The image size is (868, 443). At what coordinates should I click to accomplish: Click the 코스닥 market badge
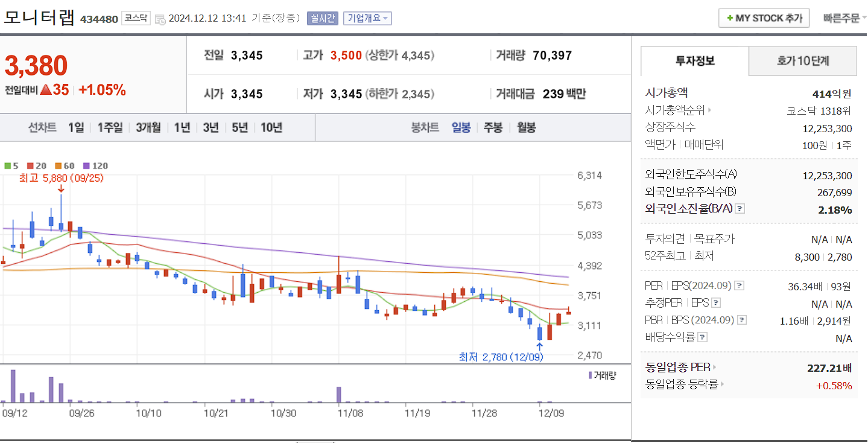136,18
